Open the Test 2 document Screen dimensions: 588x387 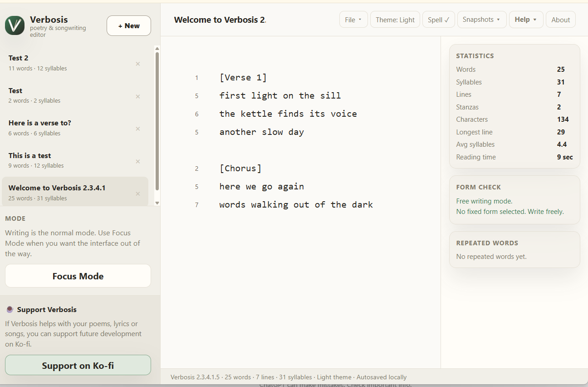(75, 63)
